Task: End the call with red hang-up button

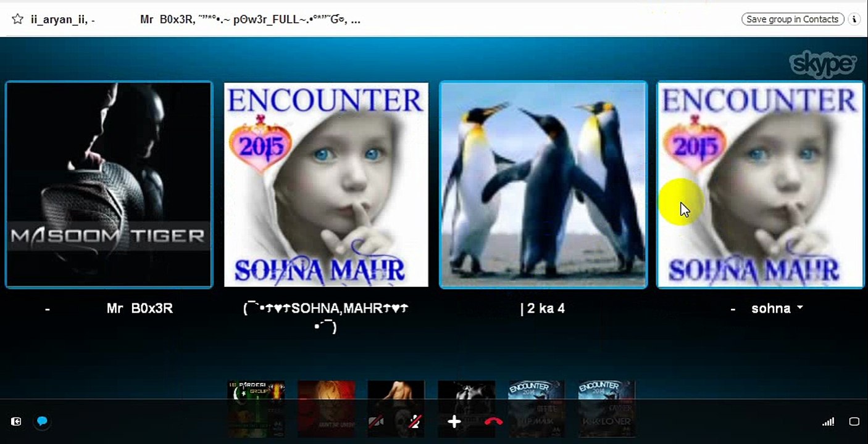Action: (x=493, y=422)
